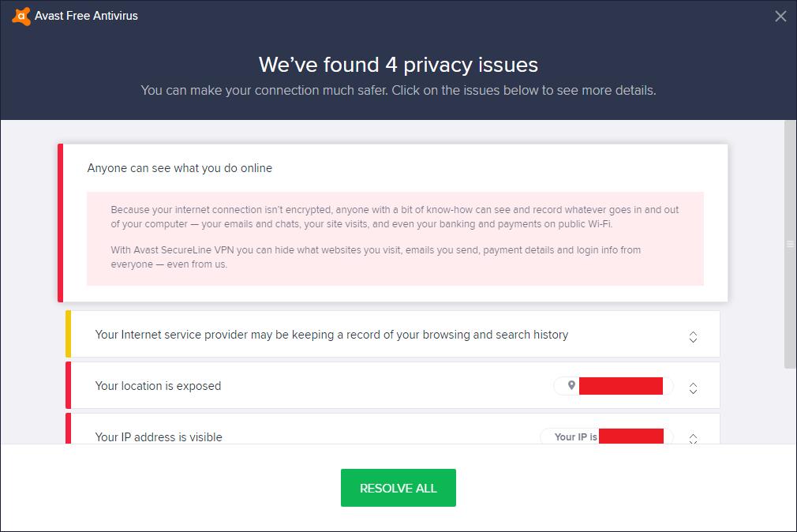797x532 pixels.
Task: Click the yellow severity bar on ISP issue
Action: click(x=69, y=334)
